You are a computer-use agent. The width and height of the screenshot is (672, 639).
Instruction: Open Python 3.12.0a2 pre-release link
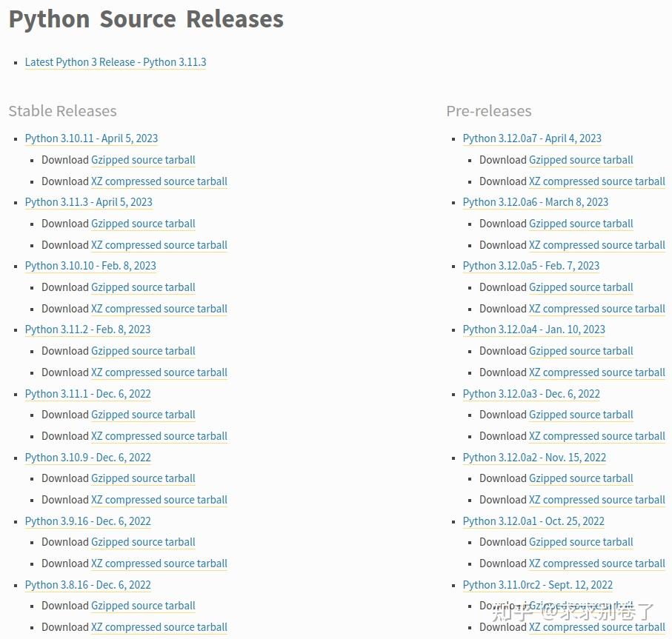pyautogui.click(x=534, y=458)
